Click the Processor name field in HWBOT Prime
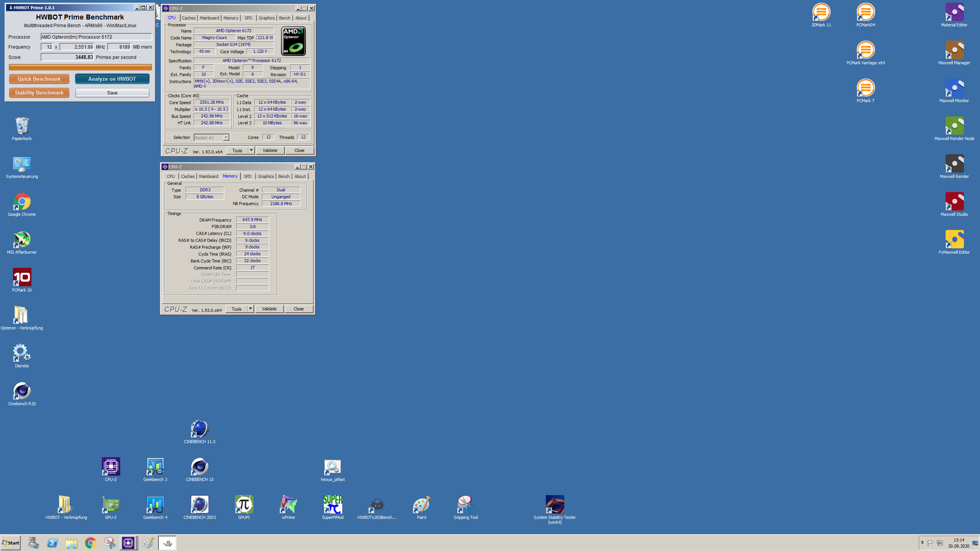The height and width of the screenshot is (551, 980). coord(96,37)
